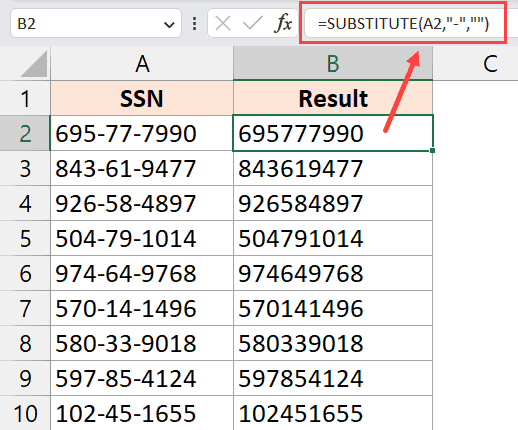Select row 5 header

(25, 238)
